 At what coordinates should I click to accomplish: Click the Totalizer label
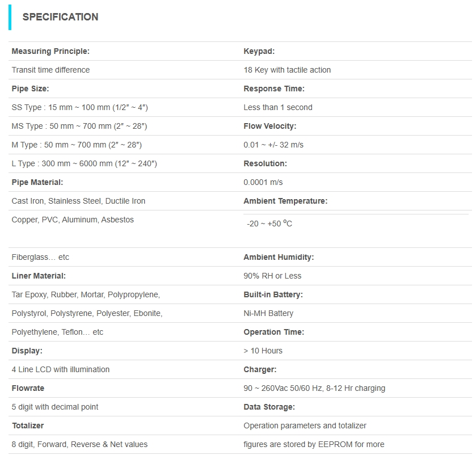[x=28, y=425]
